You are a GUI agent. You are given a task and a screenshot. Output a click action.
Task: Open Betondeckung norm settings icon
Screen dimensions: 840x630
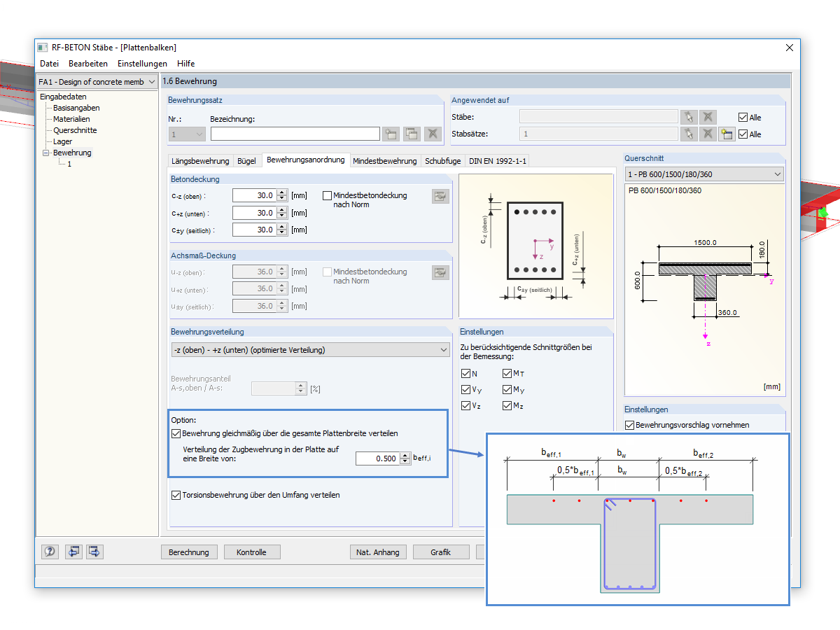tap(440, 197)
